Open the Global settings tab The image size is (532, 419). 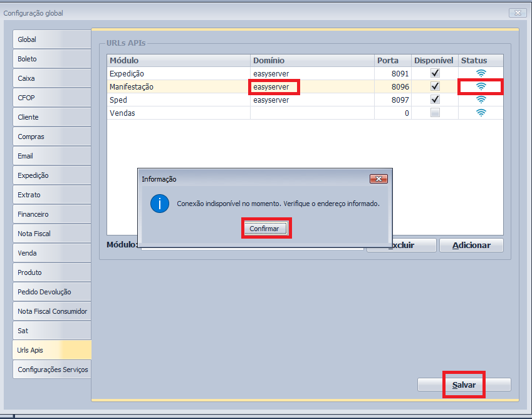[51, 39]
